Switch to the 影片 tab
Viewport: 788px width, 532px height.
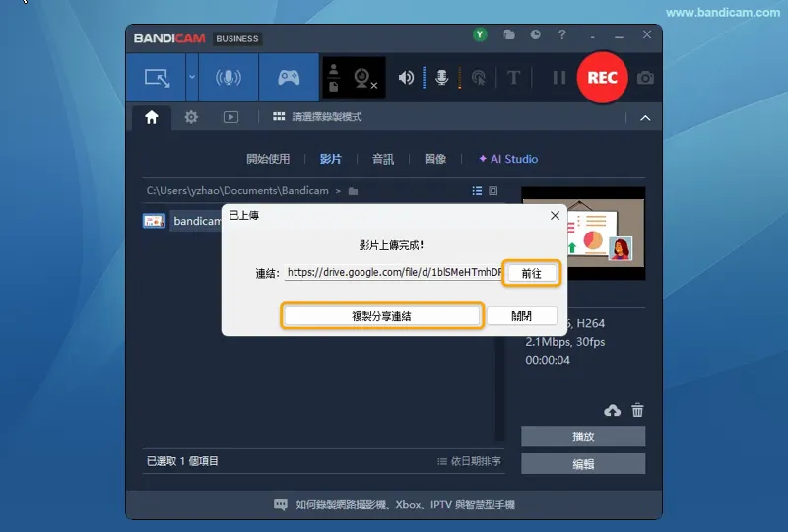[x=331, y=159]
